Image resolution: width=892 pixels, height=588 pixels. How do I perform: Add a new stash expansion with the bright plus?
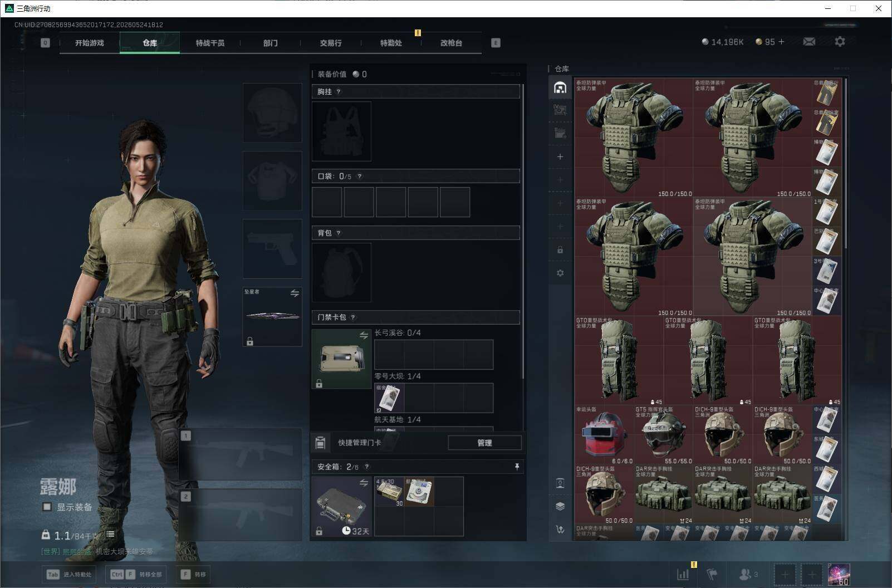click(560, 156)
